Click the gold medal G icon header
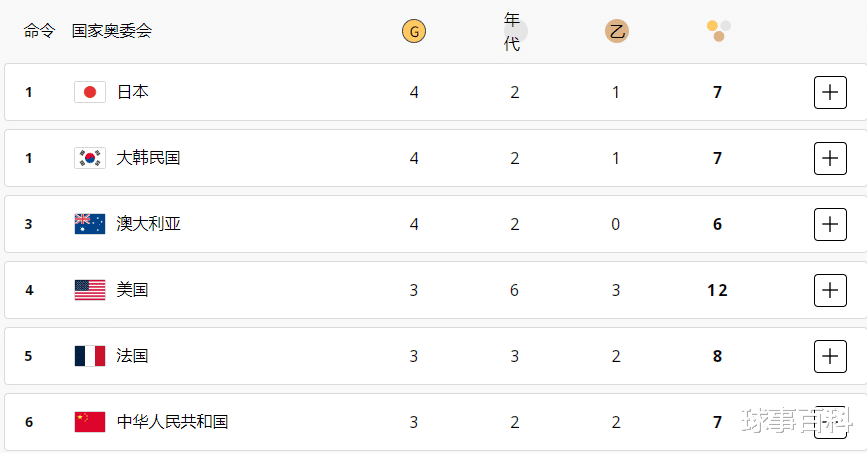Screen dimensions: 867x453 click(414, 31)
